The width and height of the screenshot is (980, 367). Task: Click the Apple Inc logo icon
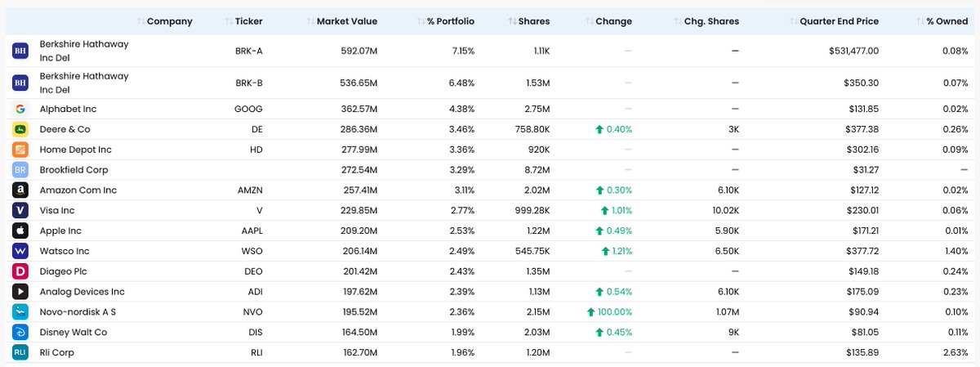pyautogui.click(x=20, y=230)
